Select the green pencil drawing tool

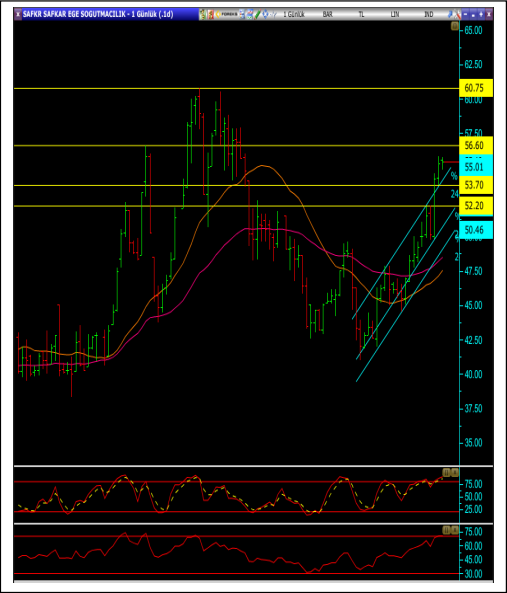(257, 14)
